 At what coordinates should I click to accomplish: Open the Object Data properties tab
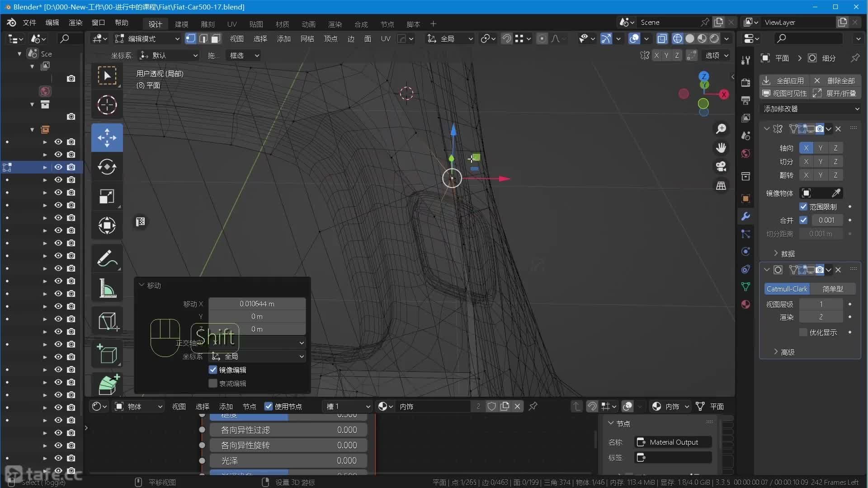tap(746, 286)
